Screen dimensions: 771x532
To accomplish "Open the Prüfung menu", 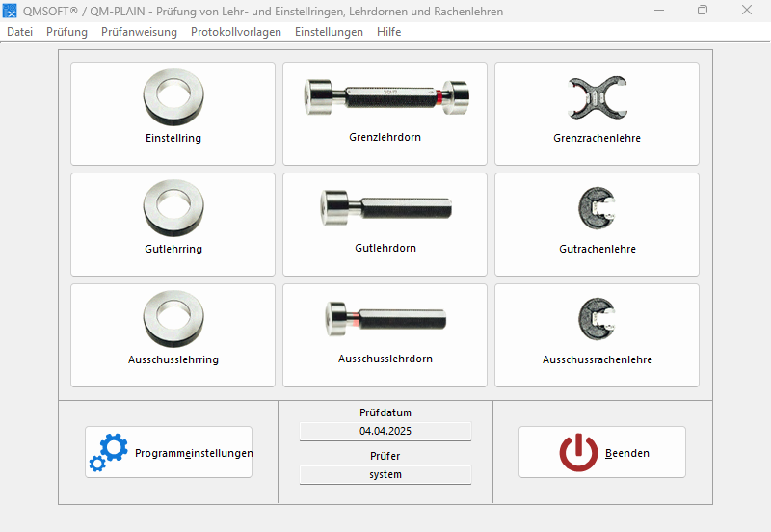I will (x=66, y=32).
